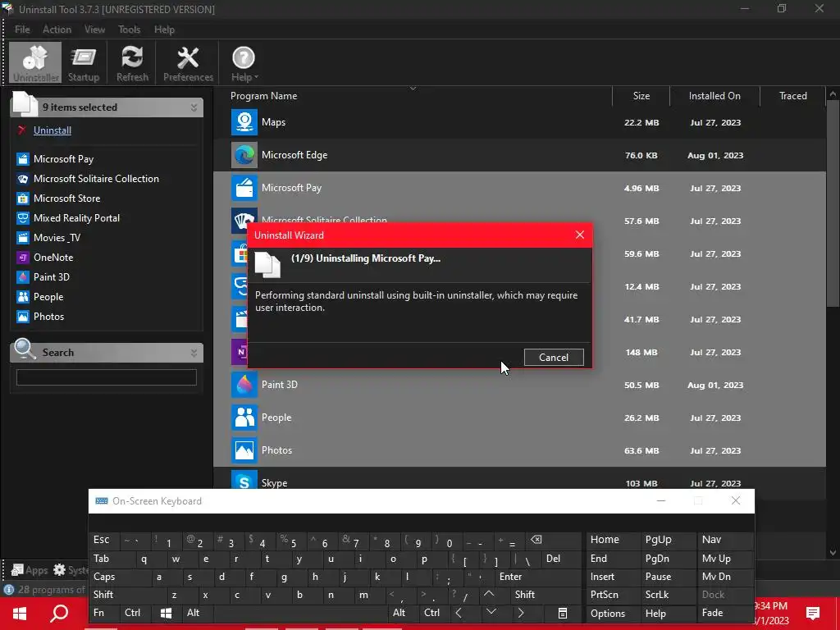Open the File menu

point(22,30)
